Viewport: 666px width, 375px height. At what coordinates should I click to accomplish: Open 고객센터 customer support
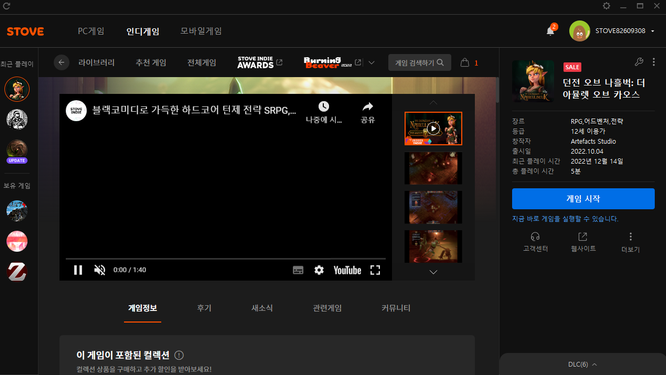pos(535,242)
